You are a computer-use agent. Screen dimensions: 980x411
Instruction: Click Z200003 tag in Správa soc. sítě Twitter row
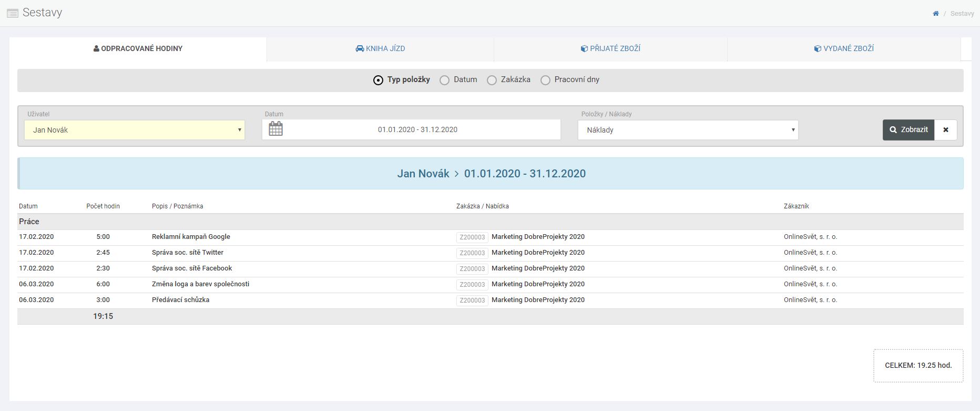pos(472,253)
